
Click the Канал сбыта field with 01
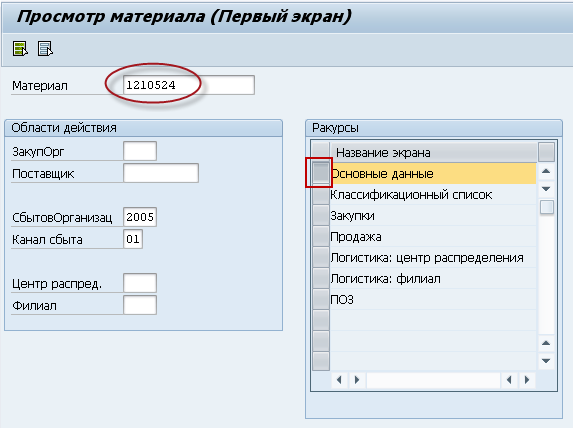point(133,239)
